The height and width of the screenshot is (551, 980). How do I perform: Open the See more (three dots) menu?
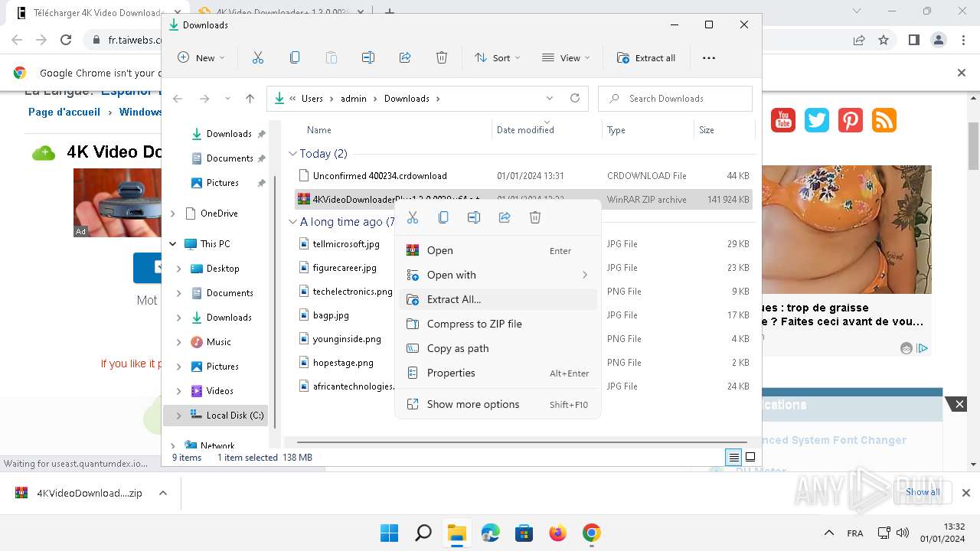click(x=709, y=57)
